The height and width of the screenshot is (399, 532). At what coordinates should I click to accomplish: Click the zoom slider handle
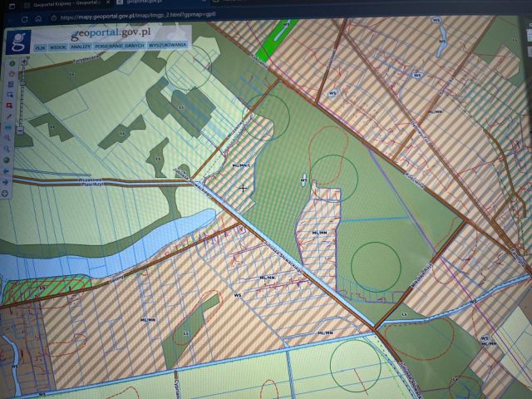coord(23,83)
